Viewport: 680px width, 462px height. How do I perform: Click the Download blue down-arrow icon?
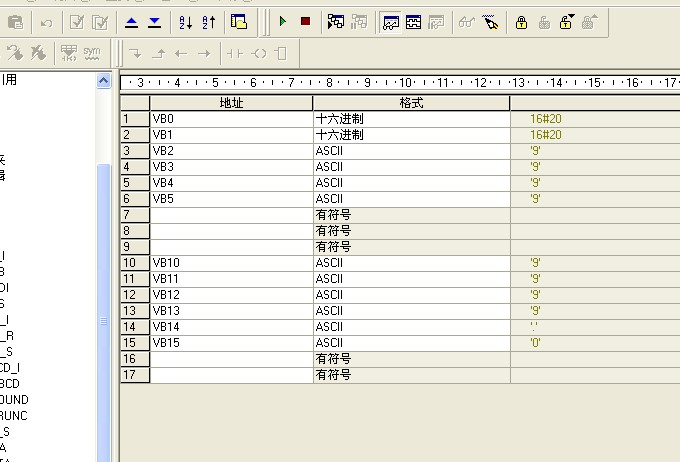[154, 22]
